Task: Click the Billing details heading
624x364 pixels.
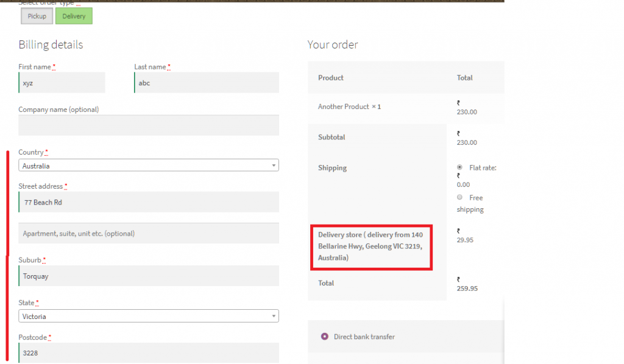Action: 51,44
